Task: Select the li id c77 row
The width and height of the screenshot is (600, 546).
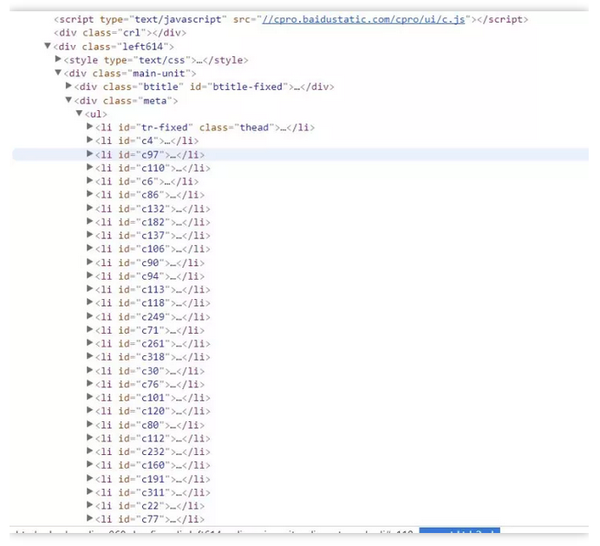Action: point(150,519)
